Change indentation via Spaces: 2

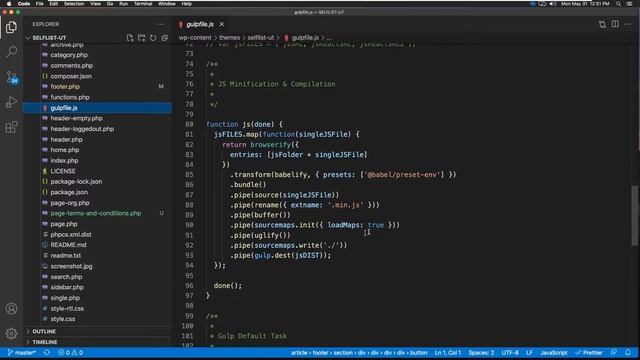point(481,352)
